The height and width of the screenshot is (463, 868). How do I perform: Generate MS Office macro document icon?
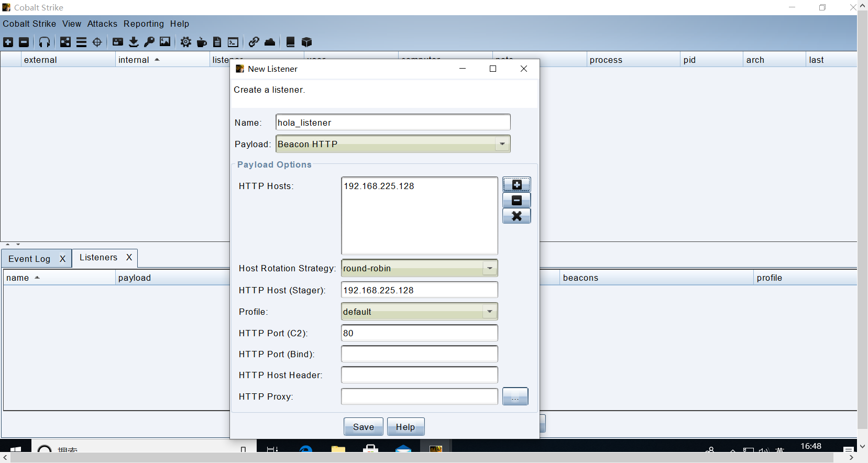[x=217, y=42]
